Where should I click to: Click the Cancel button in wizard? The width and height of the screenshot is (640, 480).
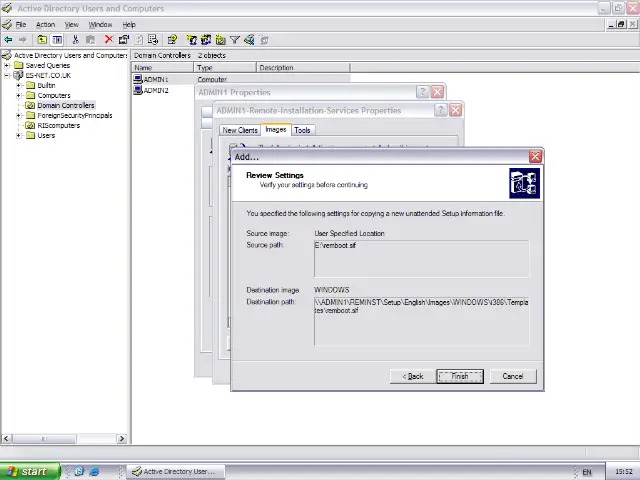click(x=513, y=376)
